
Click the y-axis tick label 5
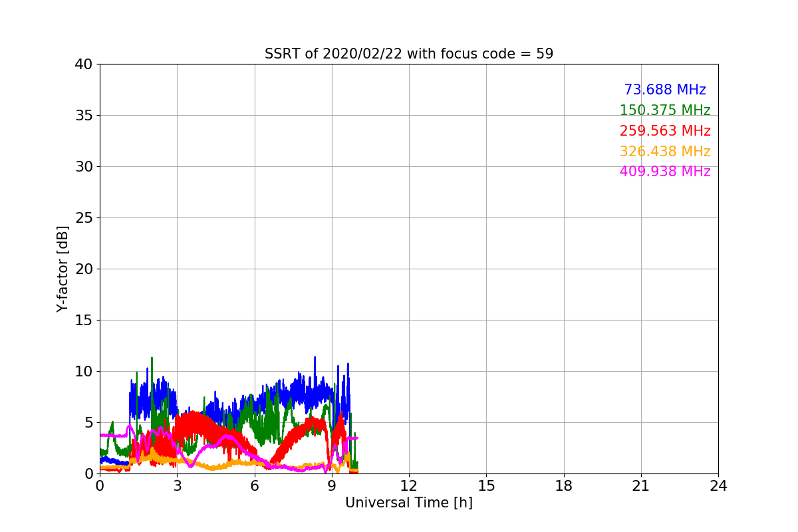point(88,423)
